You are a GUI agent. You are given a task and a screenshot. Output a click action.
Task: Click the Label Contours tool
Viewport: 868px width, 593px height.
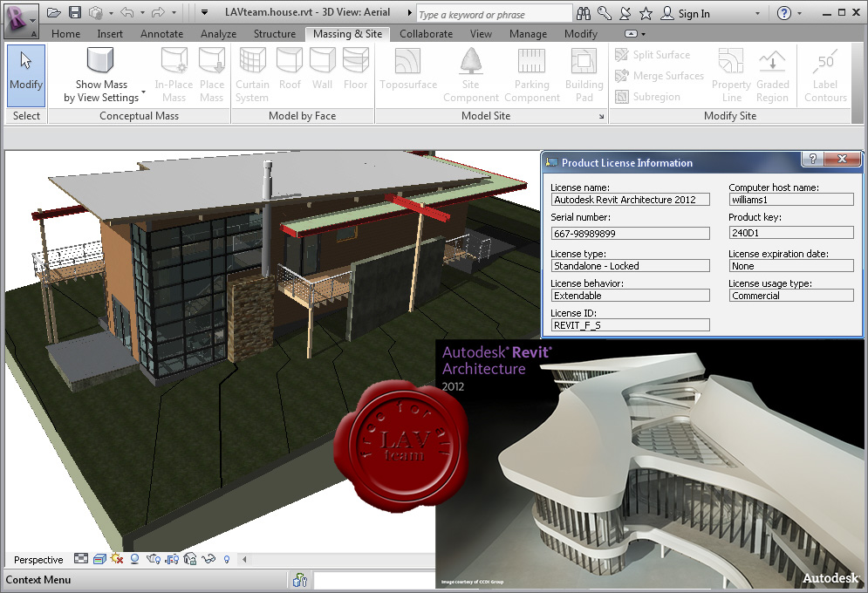(x=825, y=76)
